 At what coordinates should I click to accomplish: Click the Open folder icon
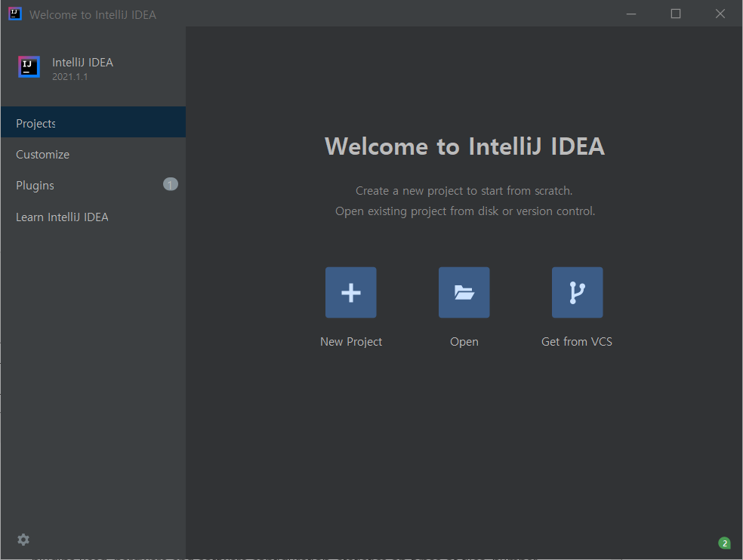464,292
